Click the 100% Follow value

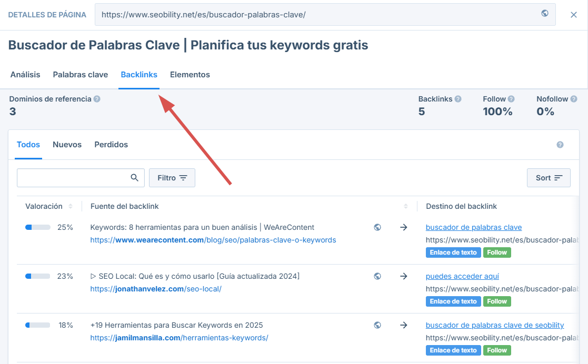click(497, 112)
